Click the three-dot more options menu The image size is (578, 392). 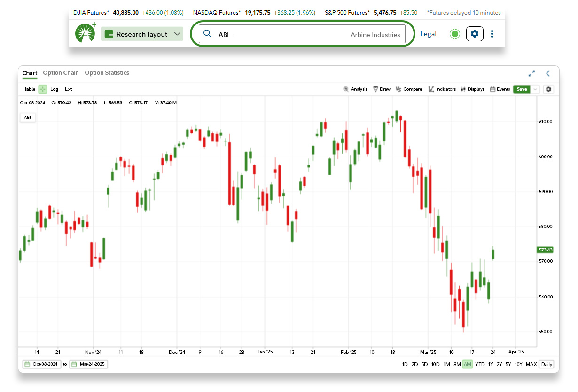(492, 34)
